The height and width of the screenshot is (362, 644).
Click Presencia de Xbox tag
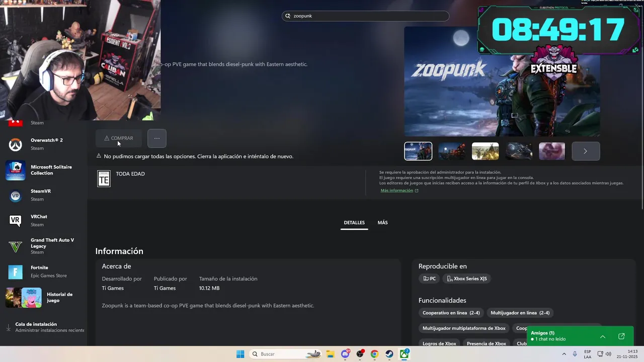click(487, 344)
